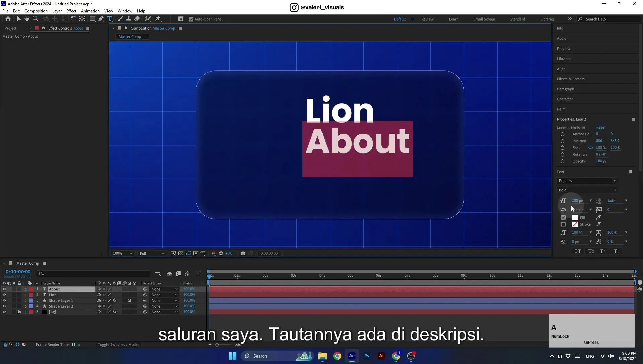Switch to the Project panel tab
Image resolution: width=643 pixels, height=364 pixels.
[x=10, y=28]
